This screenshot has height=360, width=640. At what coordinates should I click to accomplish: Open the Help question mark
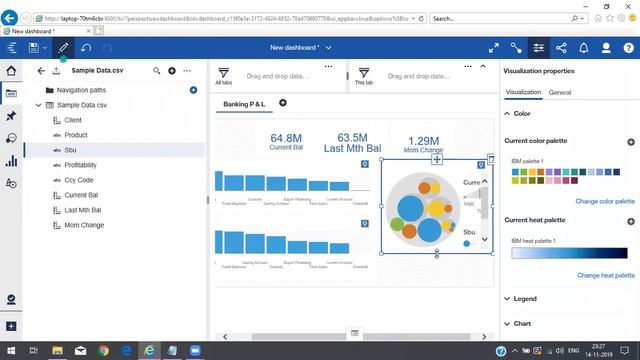[629, 48]
